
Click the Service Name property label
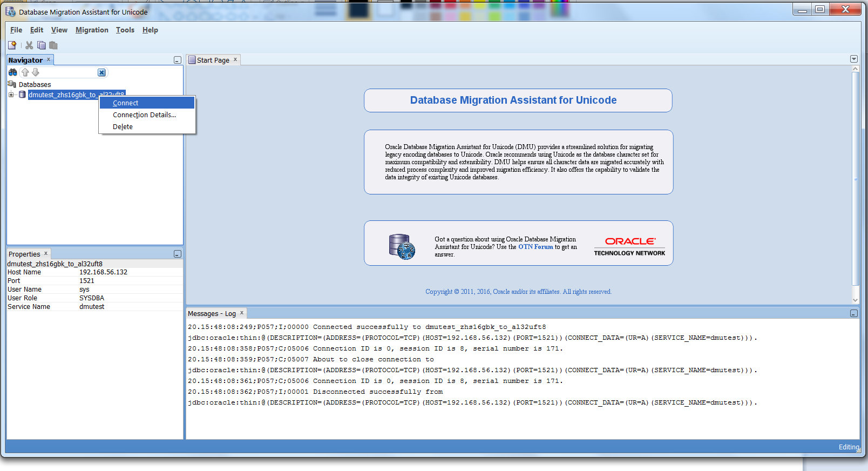point(29,307)
